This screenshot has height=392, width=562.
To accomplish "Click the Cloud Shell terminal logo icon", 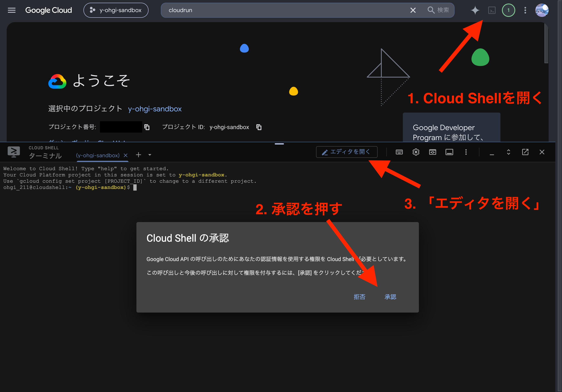I will pyautogui.click(x=14, y=152).
